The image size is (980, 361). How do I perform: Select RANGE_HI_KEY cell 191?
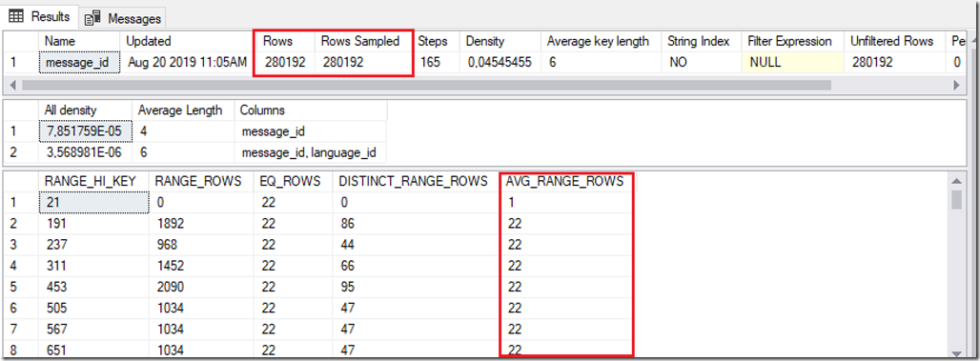pos(93,224)
